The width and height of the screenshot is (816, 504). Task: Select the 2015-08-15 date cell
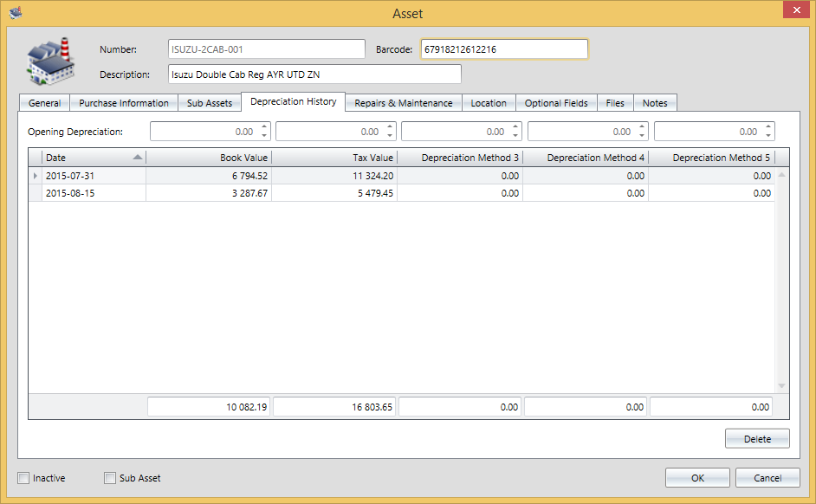pos(94,193)
